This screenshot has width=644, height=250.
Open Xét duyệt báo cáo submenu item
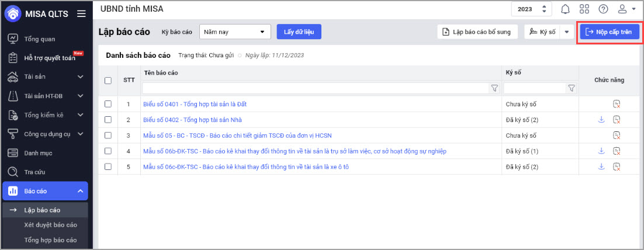tap(51, 225)
